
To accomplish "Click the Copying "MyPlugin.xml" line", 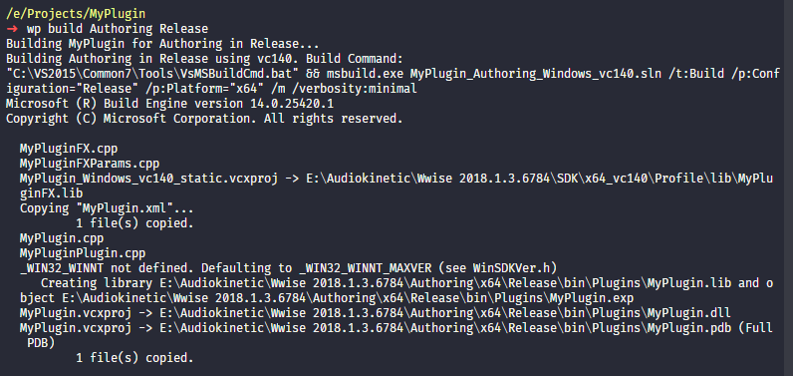I will click(x=107, y=208).
